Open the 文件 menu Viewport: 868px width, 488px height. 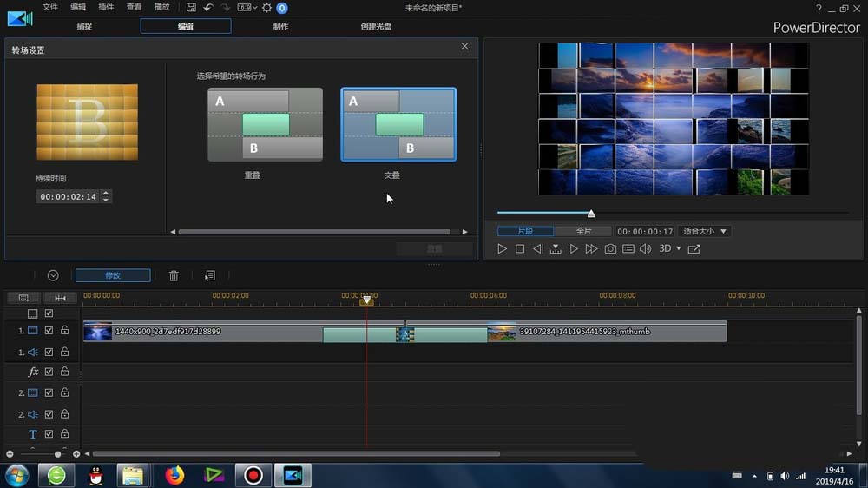tap(50, 7)
